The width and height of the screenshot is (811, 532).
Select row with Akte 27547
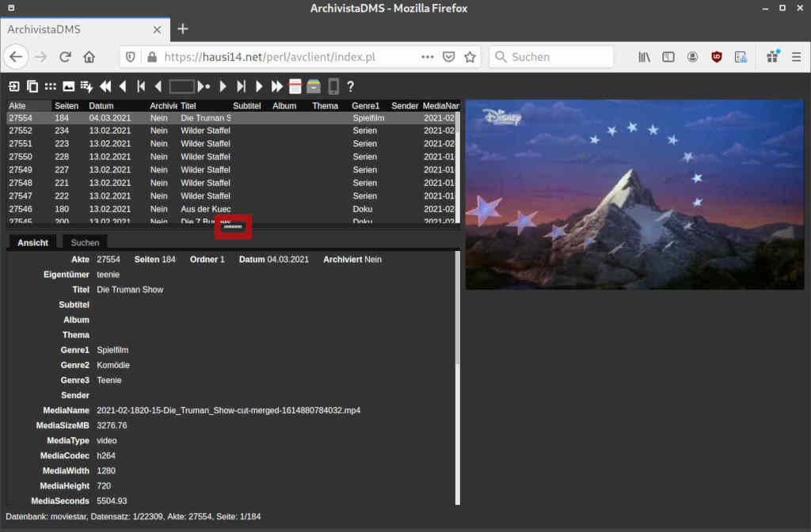click(x=230, y=196)
